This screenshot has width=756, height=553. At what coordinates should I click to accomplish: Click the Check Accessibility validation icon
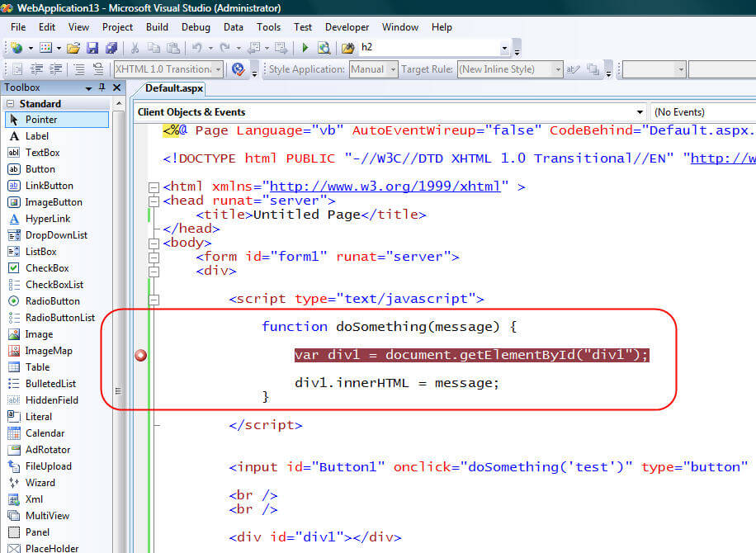pyautogui.click(x=238, y=69)
